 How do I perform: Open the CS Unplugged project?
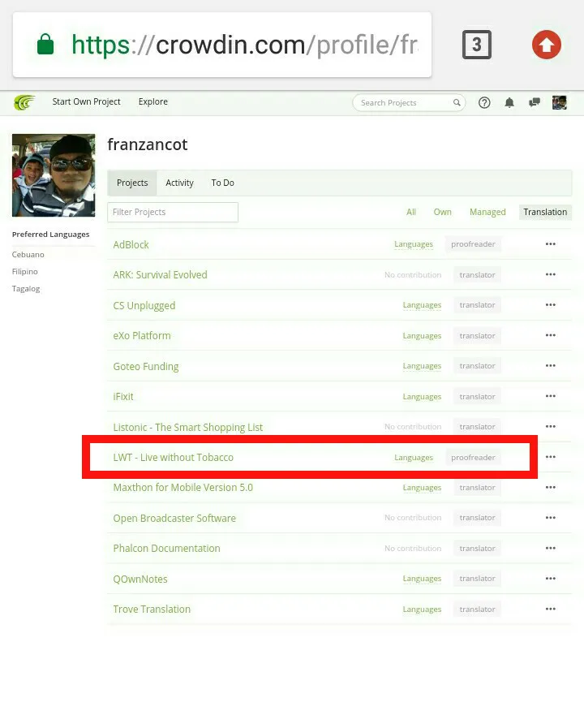[x=144, y=305]
